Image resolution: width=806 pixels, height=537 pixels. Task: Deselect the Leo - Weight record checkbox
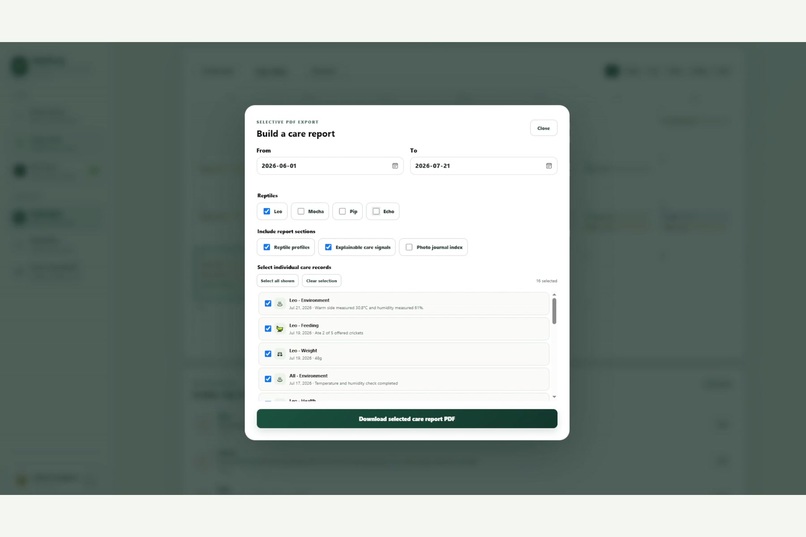(268, 354)
